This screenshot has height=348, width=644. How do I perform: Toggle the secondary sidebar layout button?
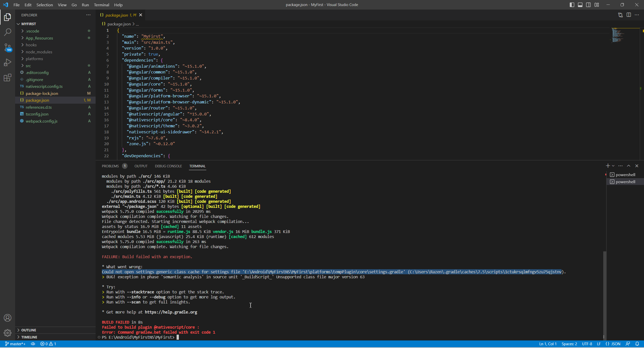pos(588,5)
